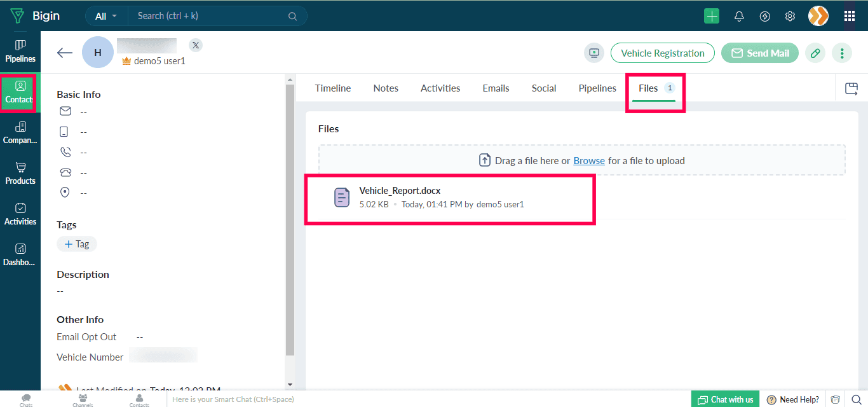Image resolution: width=868 pixels, height=407 pixels.
Task: Click the Browse upload link
Action: pos(589,160)
